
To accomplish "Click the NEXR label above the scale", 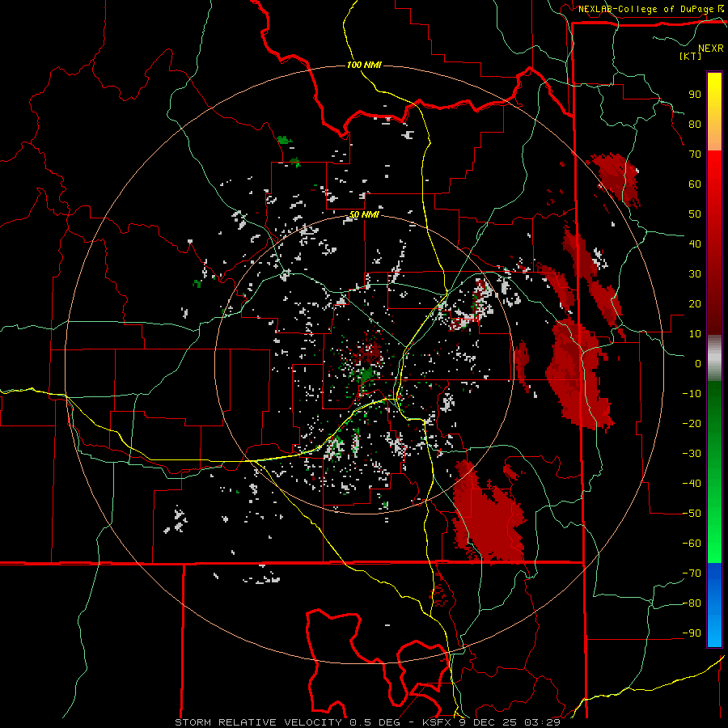I will point(711,49).
